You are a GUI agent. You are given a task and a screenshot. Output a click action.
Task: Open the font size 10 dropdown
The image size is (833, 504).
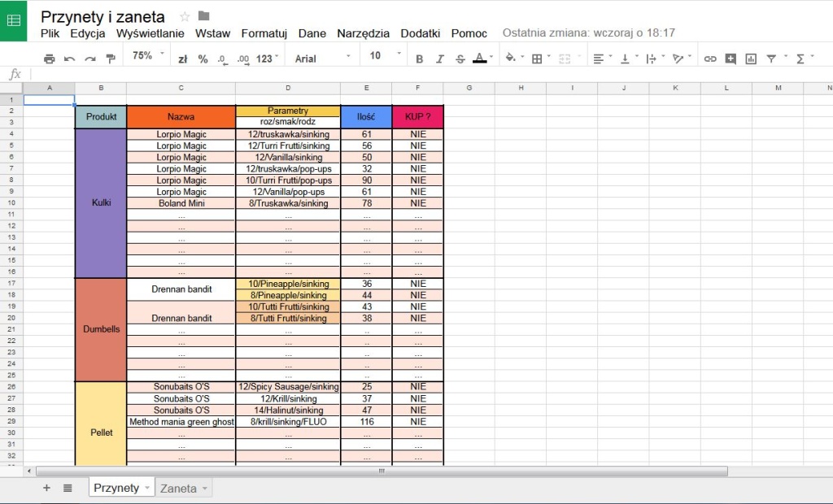385,56
